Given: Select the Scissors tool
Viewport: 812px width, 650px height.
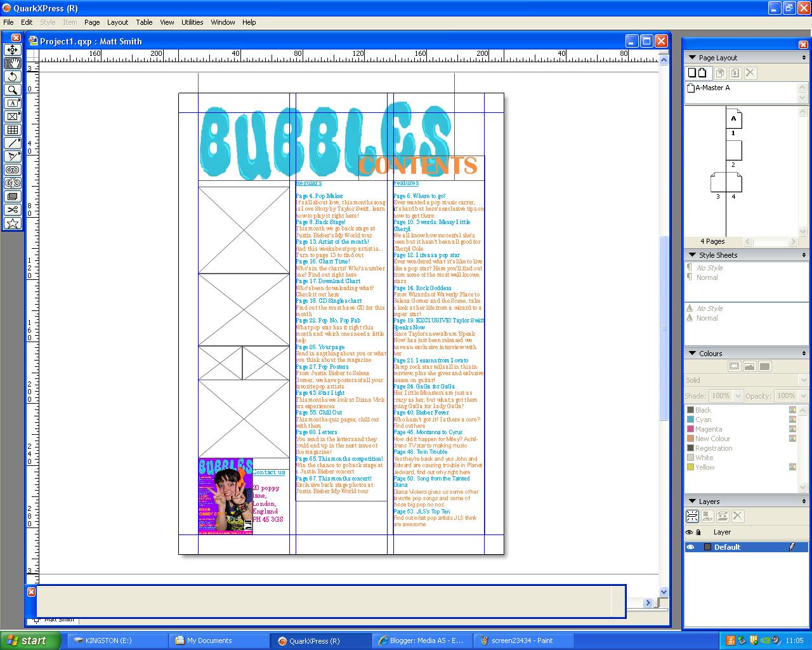Looking at the screenshot, I should 12,209.
